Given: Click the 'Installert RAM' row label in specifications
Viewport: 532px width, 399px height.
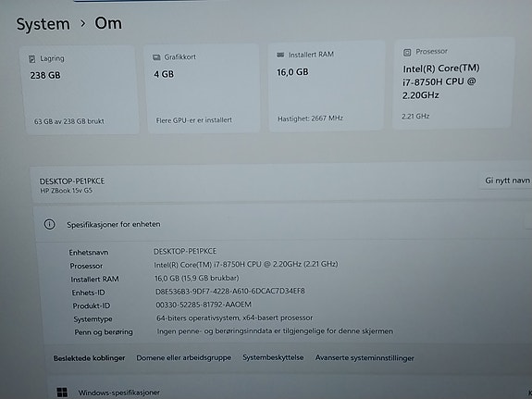Looking at the screenshot, I should pyautogui.click(x=94, y=280).
